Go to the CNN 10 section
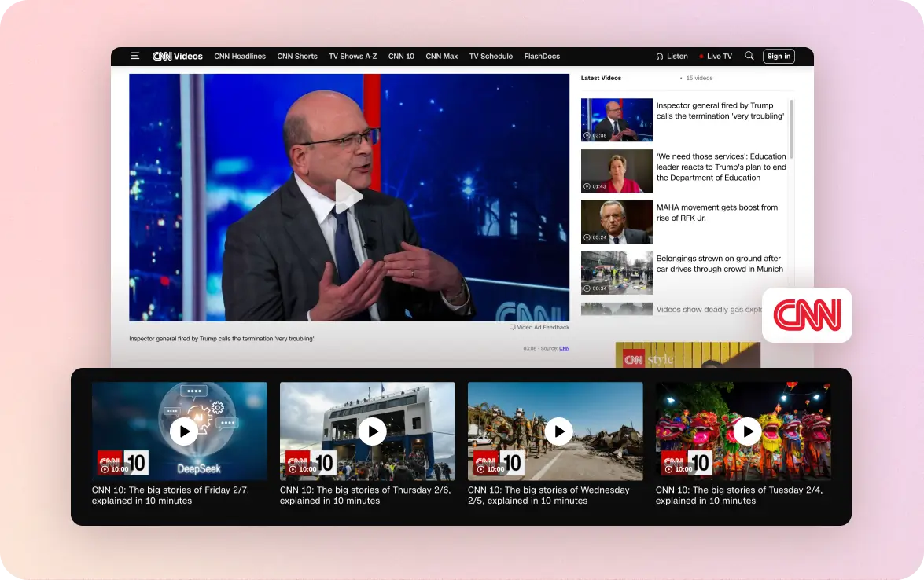This screenshot has height=580, width=924. 401,57
